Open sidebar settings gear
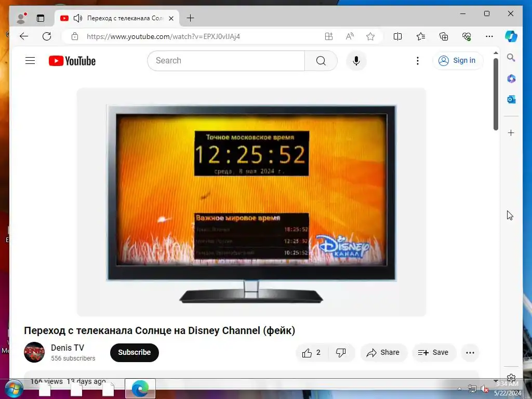The width and height of the screenshot is (532, 399). [x=511, y=378]
